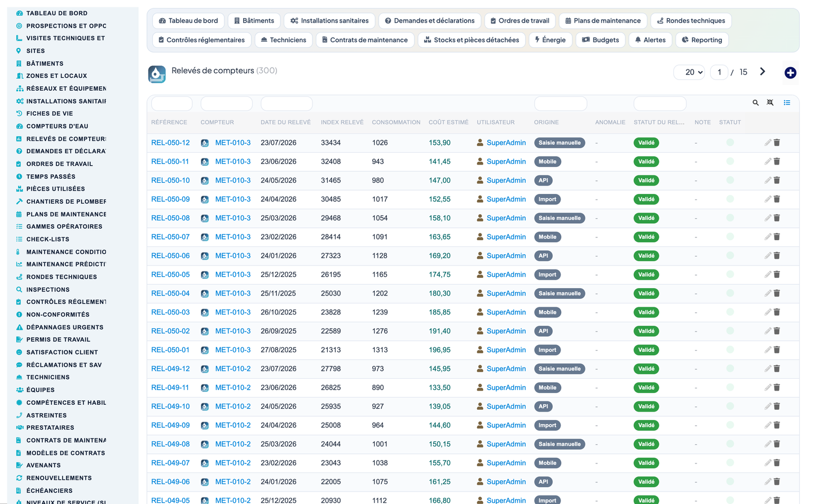Toggle the statut indicator for row REL-050-02
Image resolution: width=815 pixels, height=504 pixels.
pyautogui.click(x=730, y=331)
